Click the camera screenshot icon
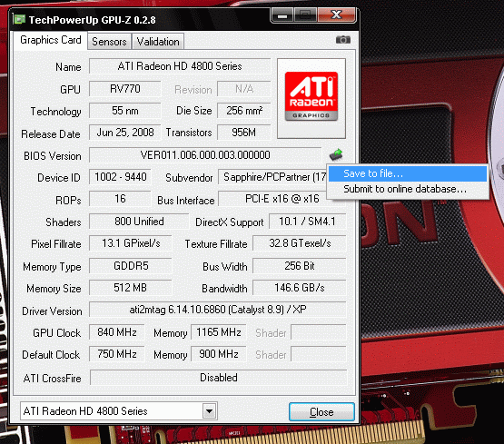 [343, 40]
